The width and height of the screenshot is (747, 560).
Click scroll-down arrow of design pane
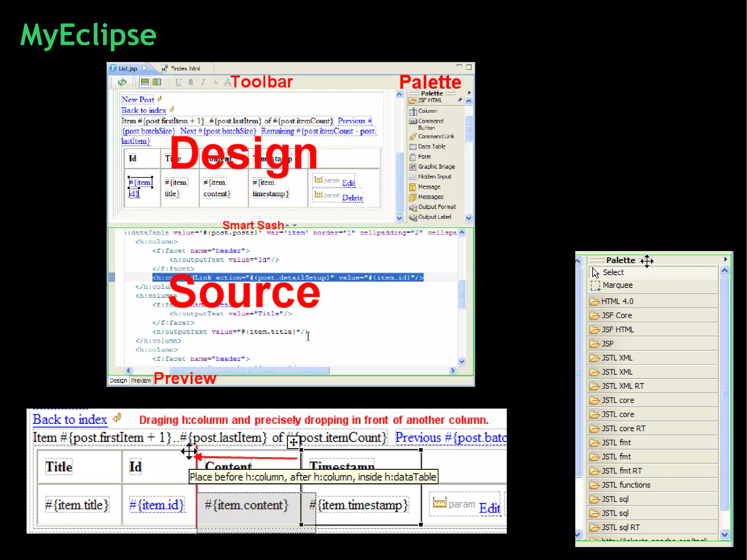[399, 219]
